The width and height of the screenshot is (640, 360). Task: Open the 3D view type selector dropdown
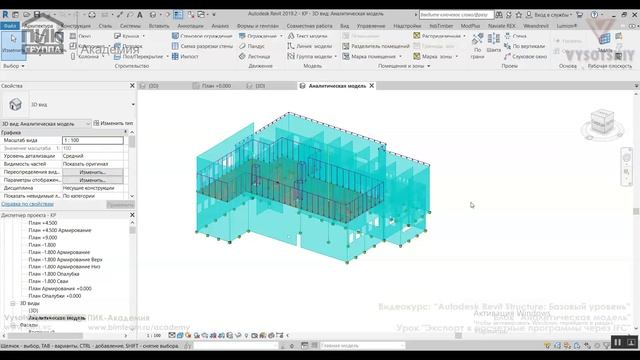(133, 104)
